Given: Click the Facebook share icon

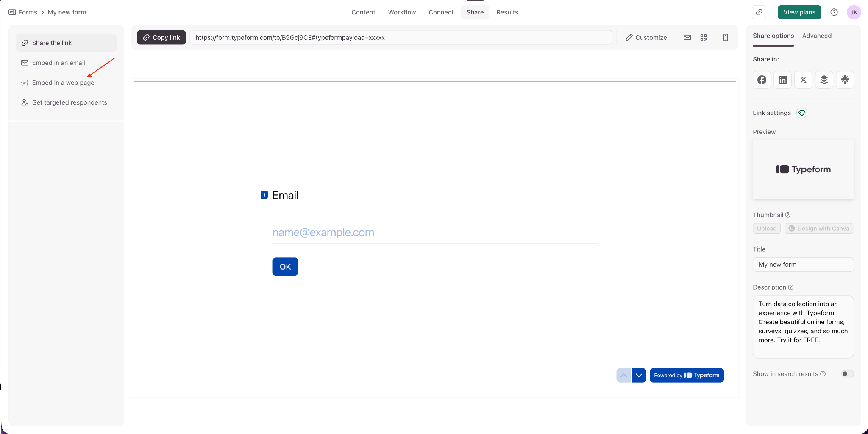Looking at the screenshot, I should (x=762, y=80).
